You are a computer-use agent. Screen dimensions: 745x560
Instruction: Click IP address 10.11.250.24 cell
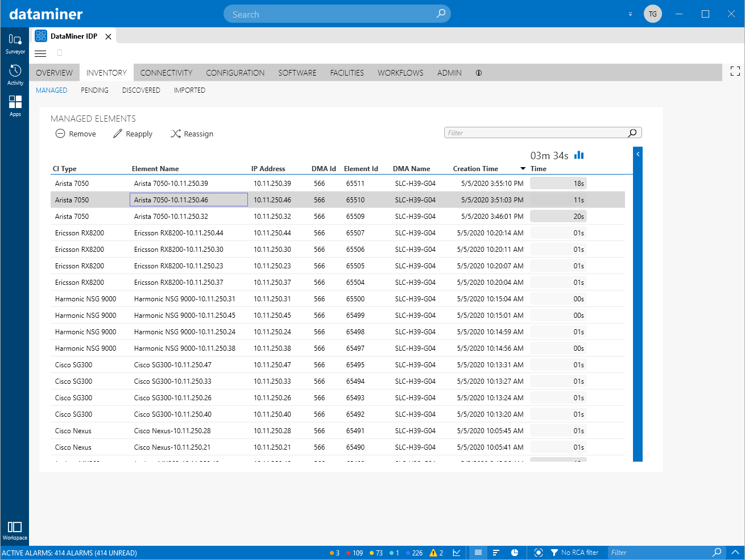272,332
